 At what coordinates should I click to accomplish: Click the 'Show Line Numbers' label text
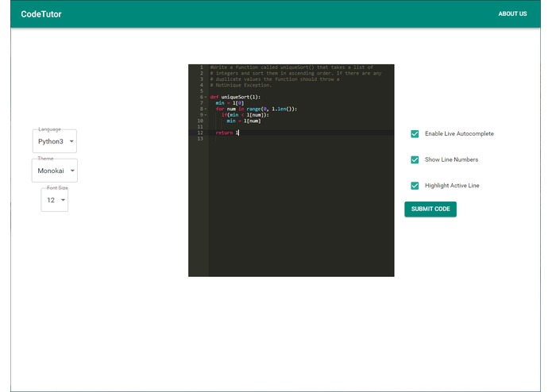(451, 159)
